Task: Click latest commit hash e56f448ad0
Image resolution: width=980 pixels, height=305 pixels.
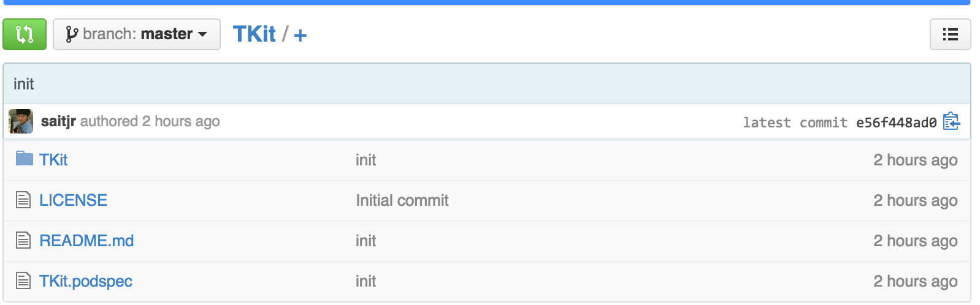Action: (896, 122)
